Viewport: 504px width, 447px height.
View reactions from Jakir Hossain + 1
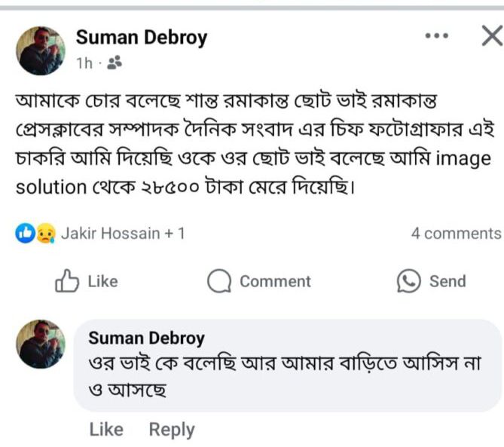[x=122, y=234]
